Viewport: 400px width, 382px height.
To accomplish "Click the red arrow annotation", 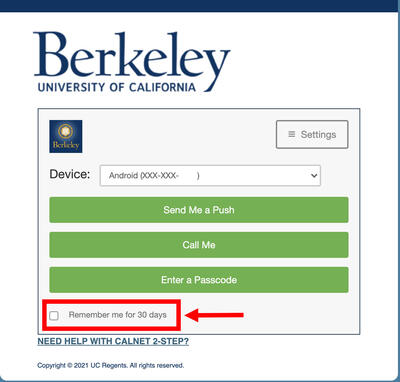I will click(214, 315).
